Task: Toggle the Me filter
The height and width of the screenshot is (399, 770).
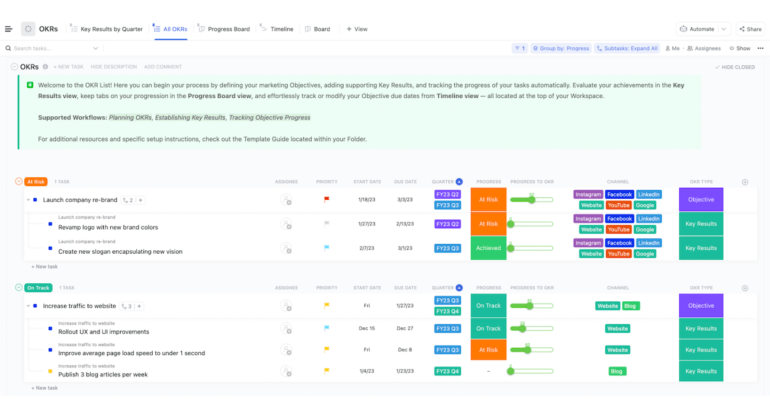Action: click(x=672, y=48)
